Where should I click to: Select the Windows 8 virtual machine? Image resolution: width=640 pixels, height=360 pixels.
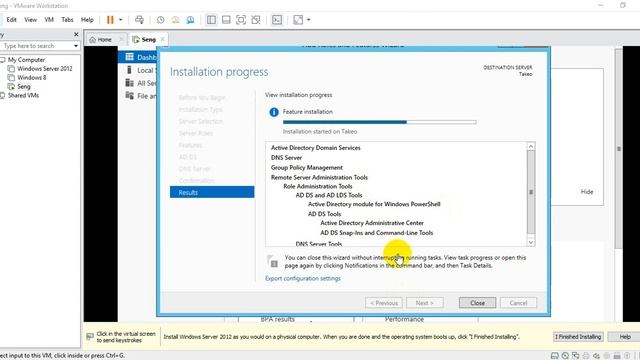(31, 78)
